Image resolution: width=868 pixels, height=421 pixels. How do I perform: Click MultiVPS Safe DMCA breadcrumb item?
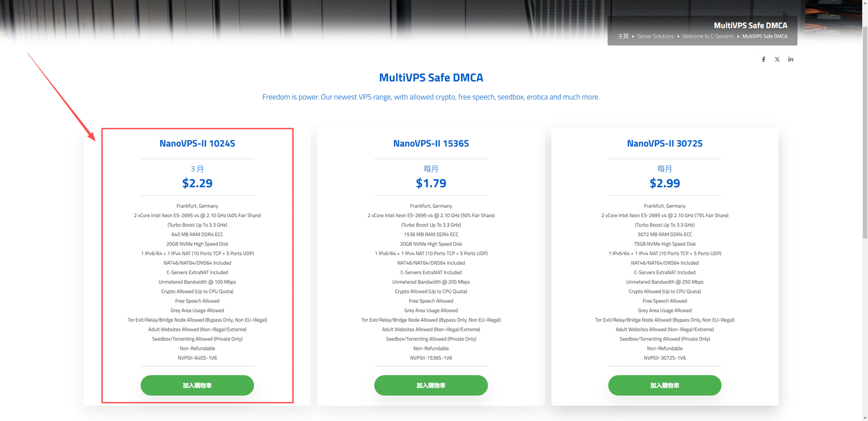point(764,36)
